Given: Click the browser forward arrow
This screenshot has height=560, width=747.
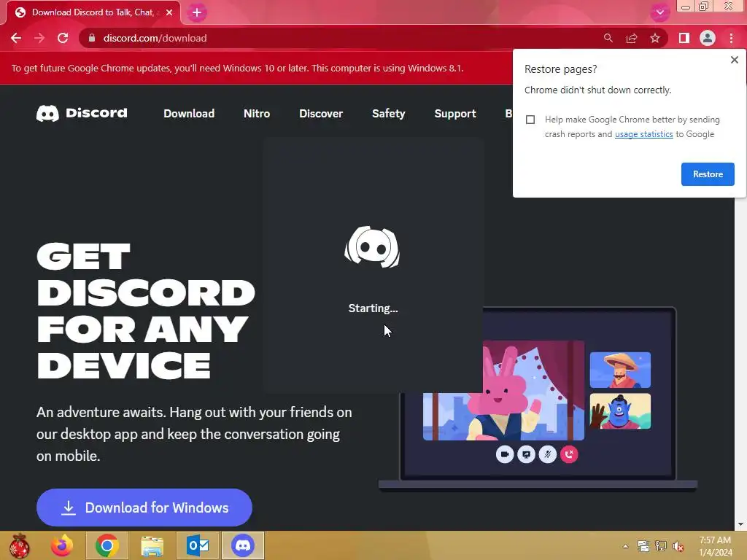Looking at the screenshot, I should click(x=39, y=38).
